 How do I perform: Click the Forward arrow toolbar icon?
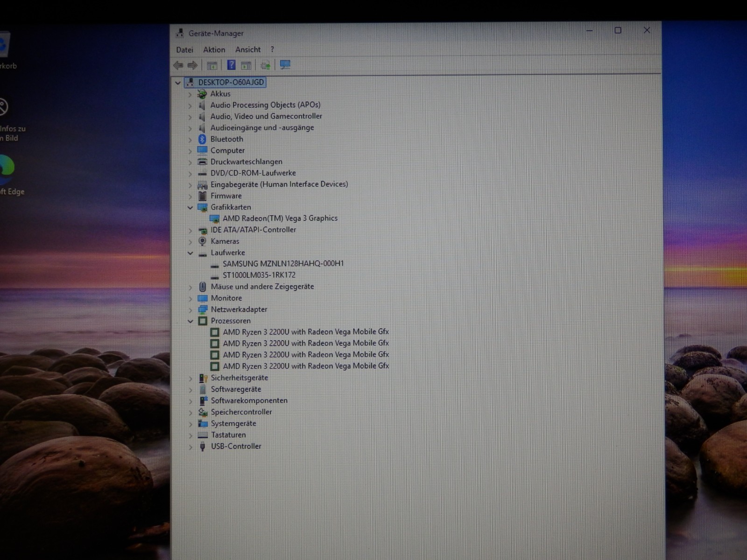click(192, 65)
